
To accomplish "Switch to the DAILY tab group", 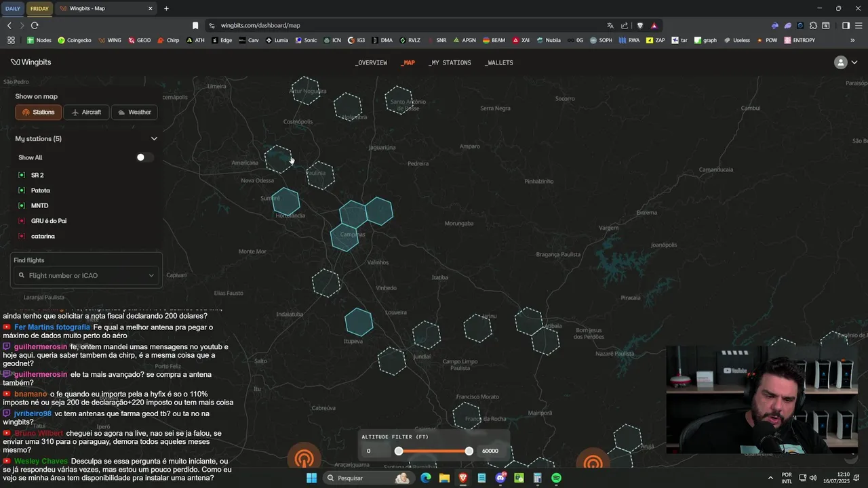I will (13, 8).
